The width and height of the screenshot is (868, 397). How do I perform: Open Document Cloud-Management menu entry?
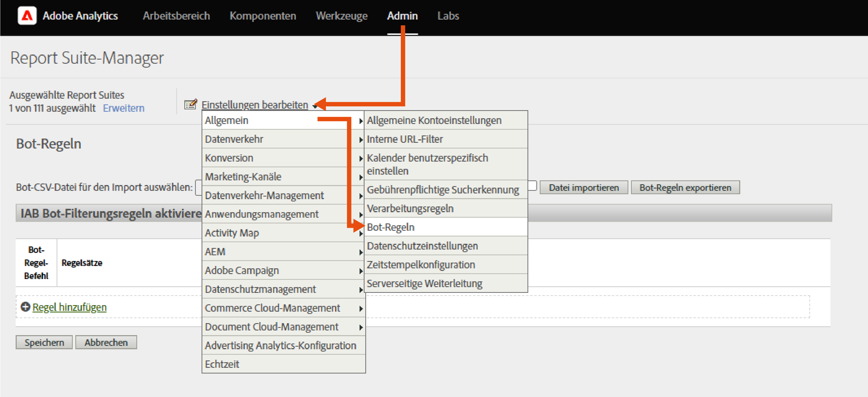click(283, 327)
